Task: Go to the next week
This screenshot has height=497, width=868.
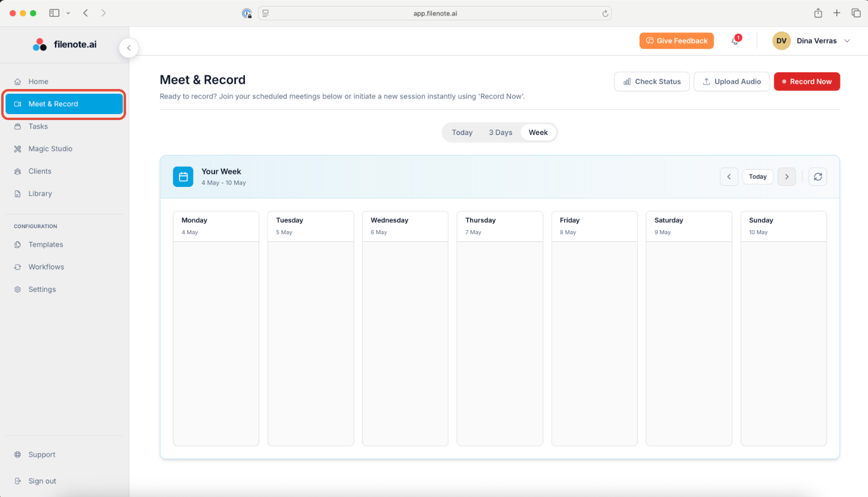Action: pyautogui.click(x=786, y=177)
